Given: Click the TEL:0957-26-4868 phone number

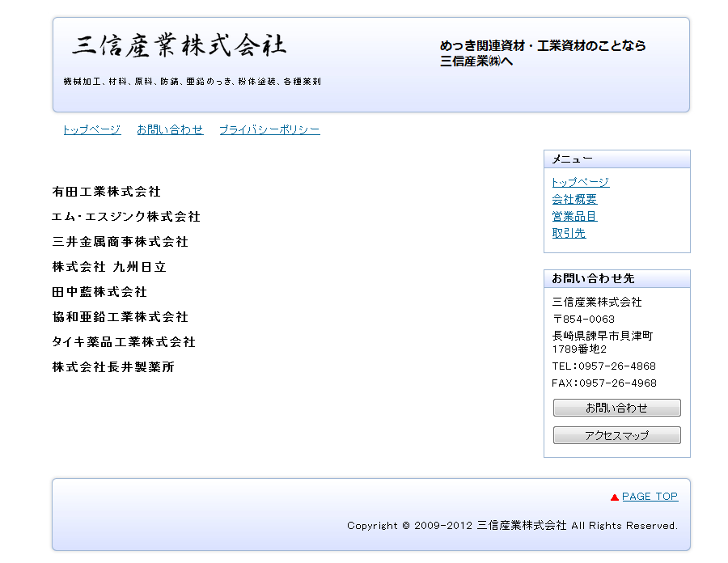Looking at the screenshot, I should point(603,366).
